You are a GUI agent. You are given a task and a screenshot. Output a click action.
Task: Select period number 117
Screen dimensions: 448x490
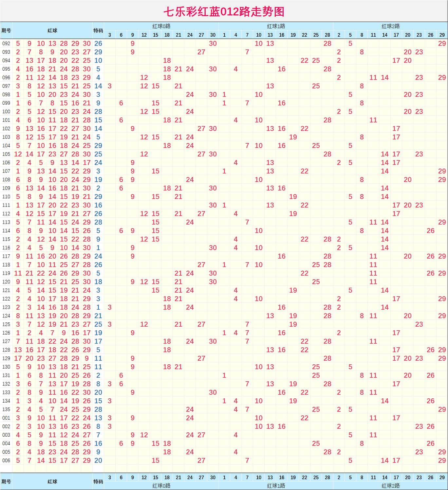6,256
